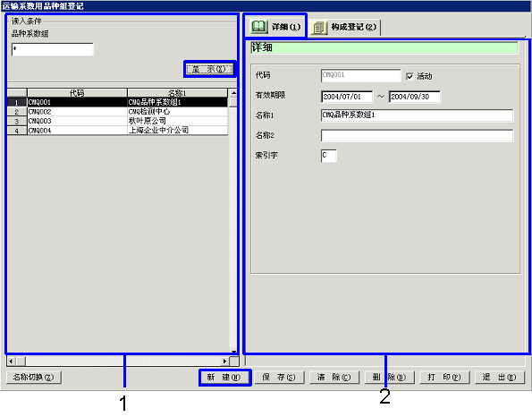
Task: Click the documents icon on 构成登记 tab
Action: 318,27
